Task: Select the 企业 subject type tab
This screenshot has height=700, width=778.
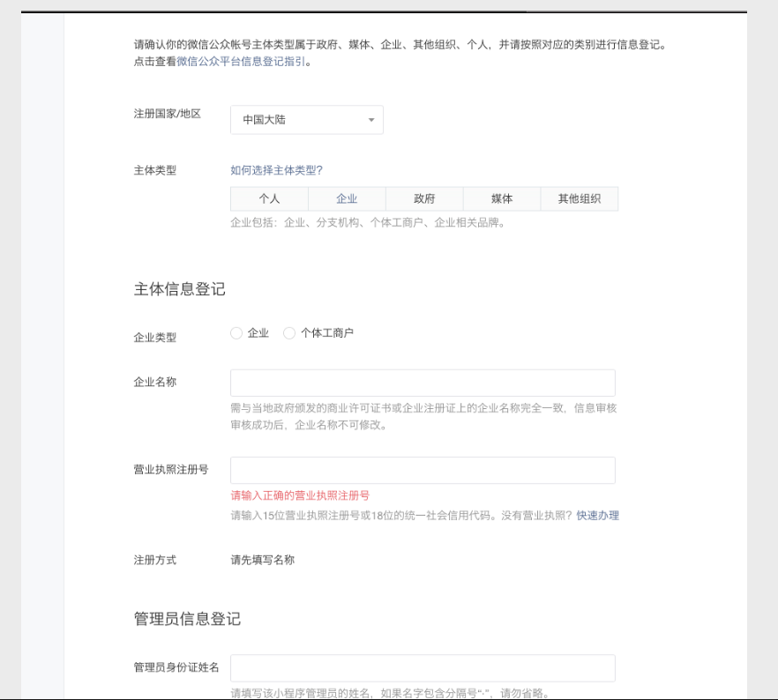Action: [347, 198]
